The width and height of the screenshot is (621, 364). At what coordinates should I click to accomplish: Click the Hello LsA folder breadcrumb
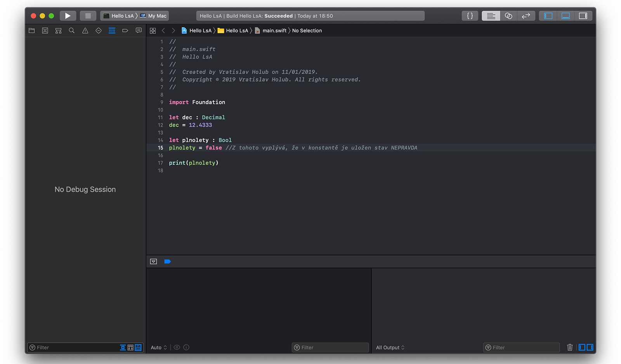tap(236, 31)
